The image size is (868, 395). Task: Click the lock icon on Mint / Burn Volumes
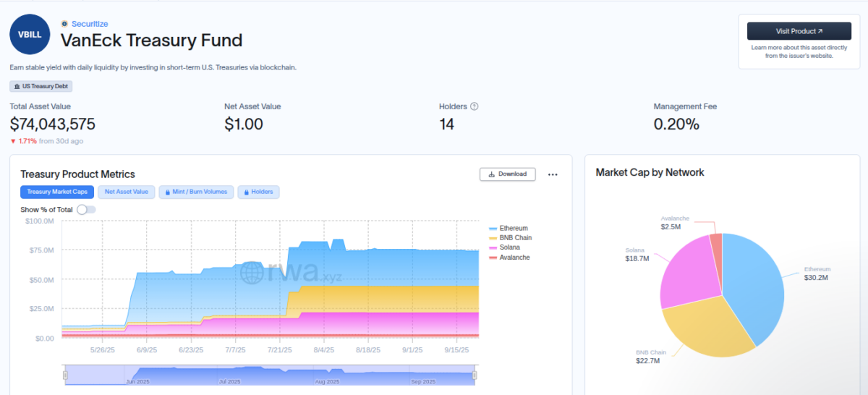click(167, 192)
